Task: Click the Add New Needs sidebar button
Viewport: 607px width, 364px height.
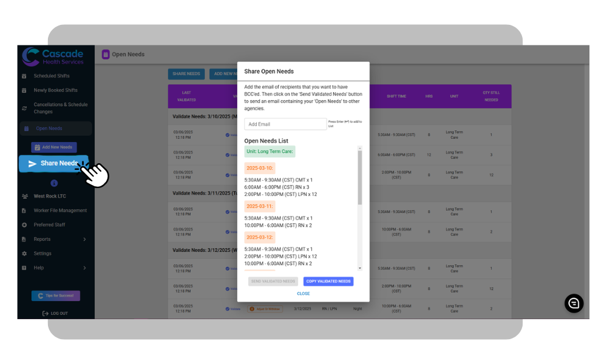Action: click(54, 147)
